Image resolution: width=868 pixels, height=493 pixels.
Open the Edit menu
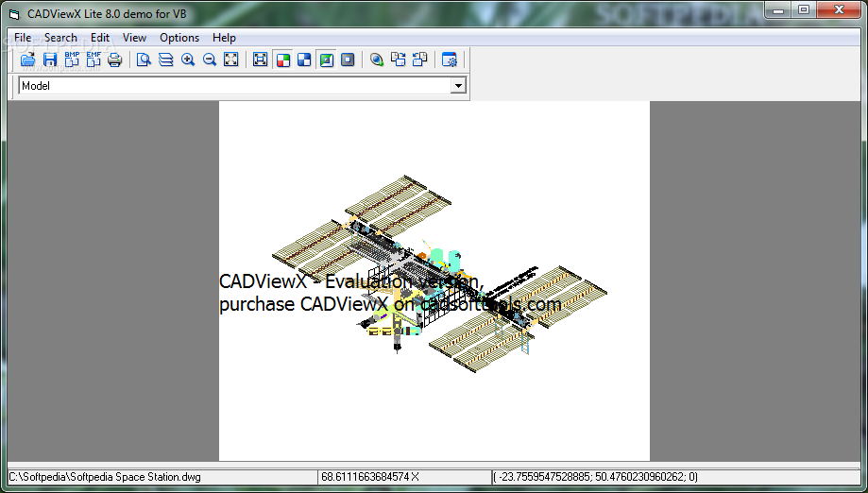tap(100, 38)
